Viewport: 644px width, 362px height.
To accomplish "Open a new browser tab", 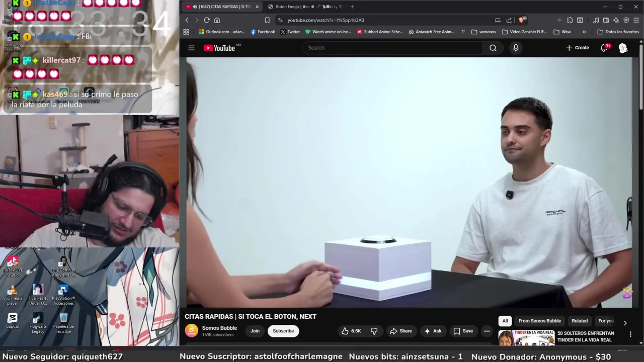I will click(x=352, y=7).
